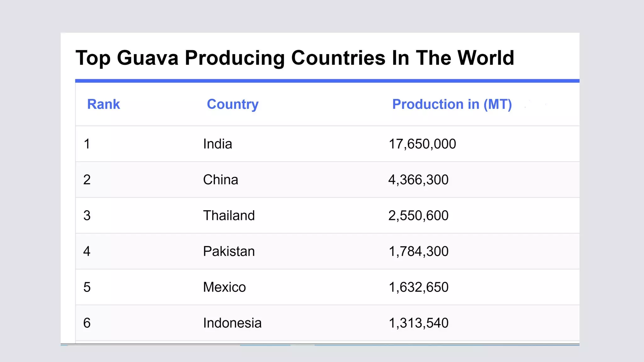
Task: Select Thailand's production value 2,550,600
Action: tap(418, 216)
